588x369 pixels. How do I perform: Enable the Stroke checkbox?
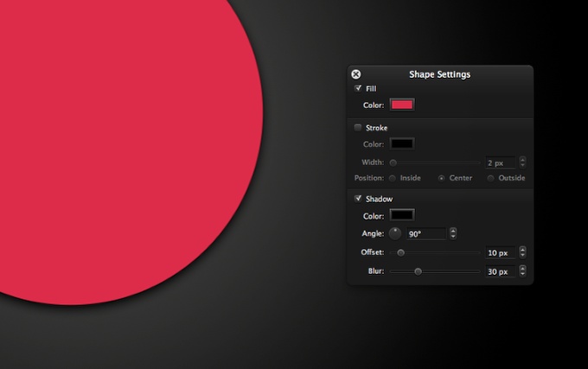pos(358,128)
